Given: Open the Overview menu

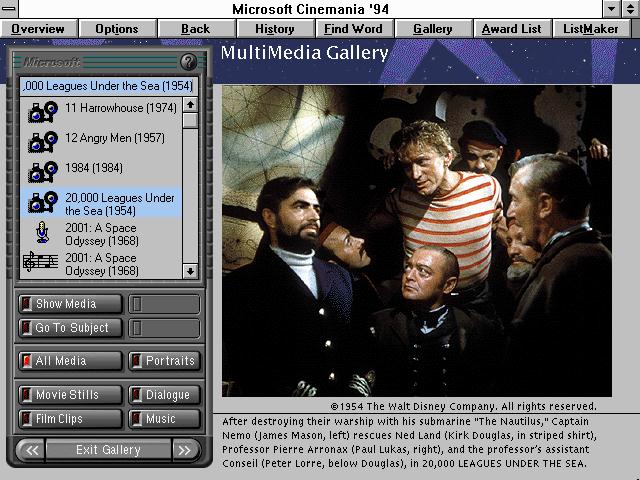Looking at the screenshot, I should 39,29.
